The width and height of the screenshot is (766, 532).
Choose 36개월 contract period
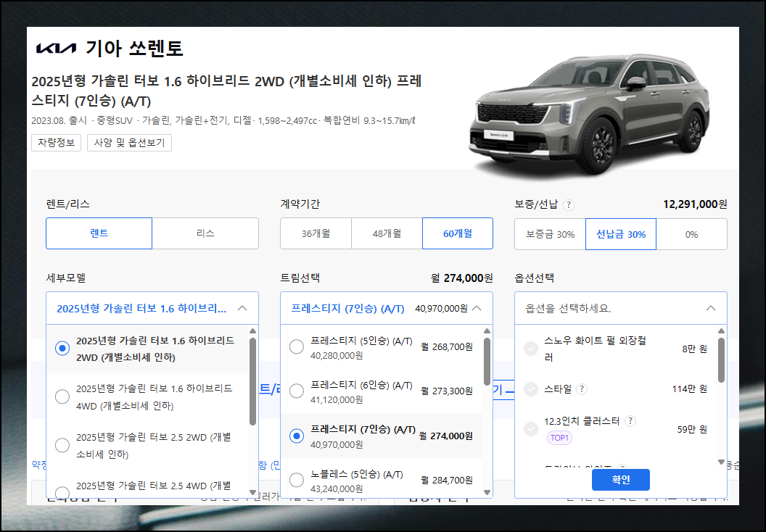click(x=316, y=233)
